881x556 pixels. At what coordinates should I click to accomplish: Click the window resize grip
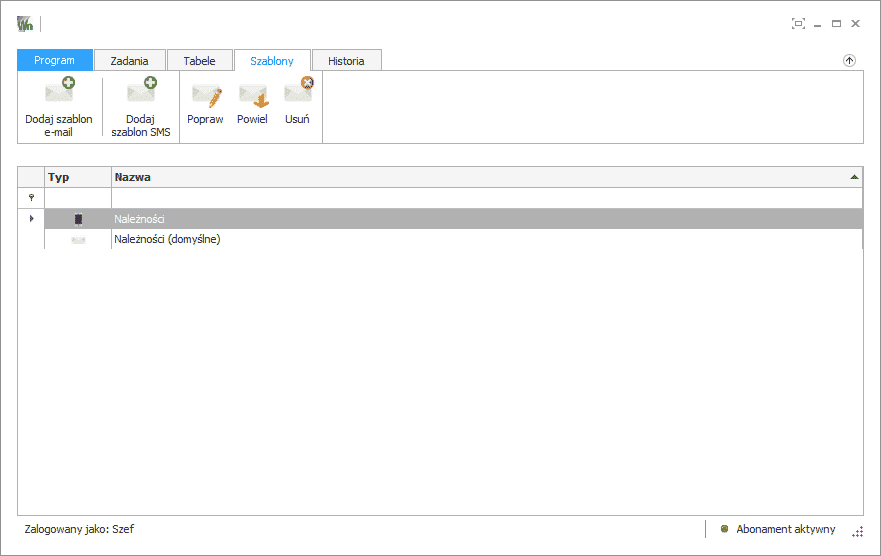pos(857,532)
